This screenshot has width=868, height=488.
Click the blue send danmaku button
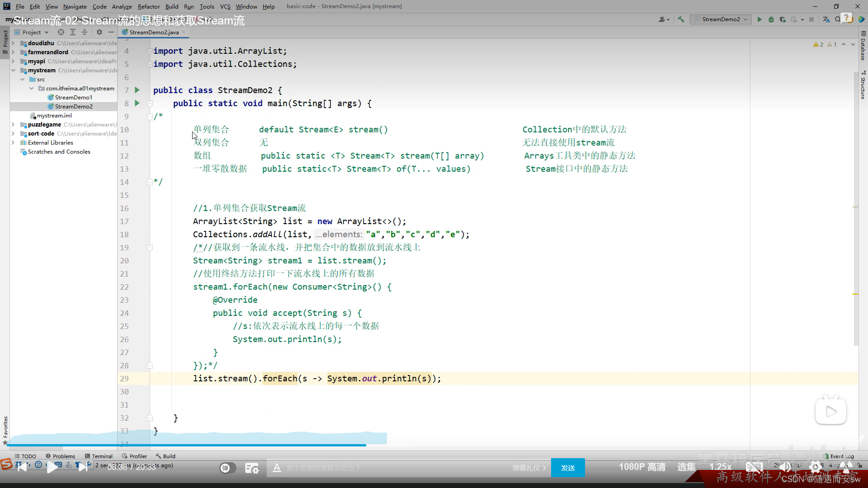tap(568, 468)
